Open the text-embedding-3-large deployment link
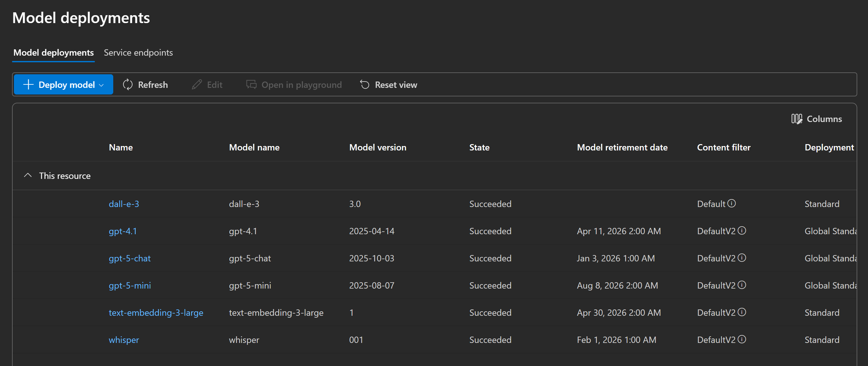Screen dimensions: 868x366 (156, 313)
